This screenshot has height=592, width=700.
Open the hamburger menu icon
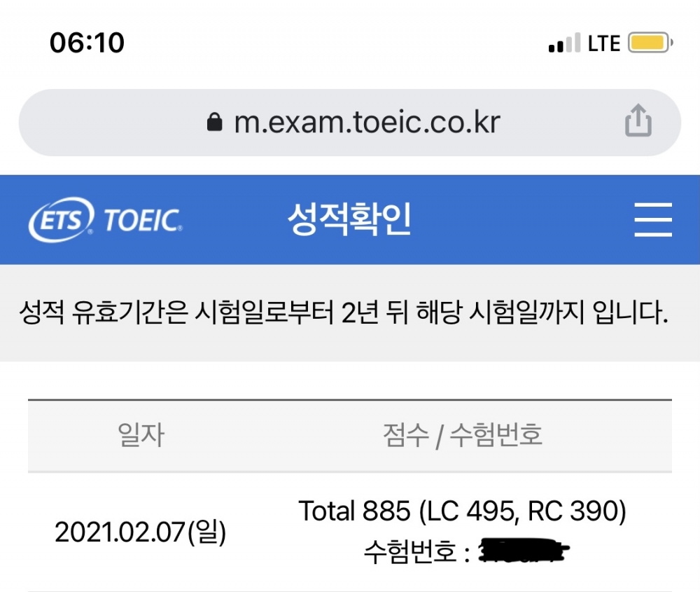653,219
